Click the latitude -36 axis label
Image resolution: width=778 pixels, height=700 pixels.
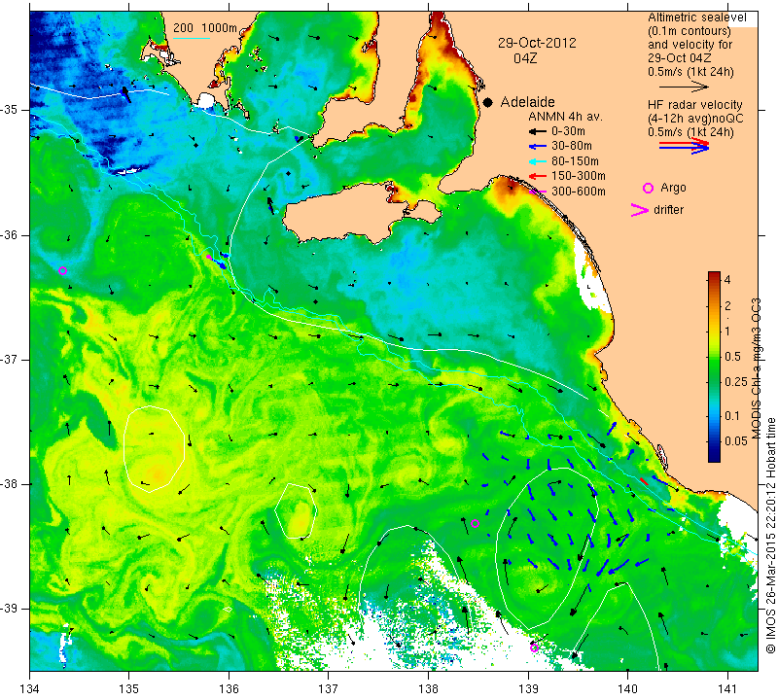pyautogui.click(x=10, y=234)
